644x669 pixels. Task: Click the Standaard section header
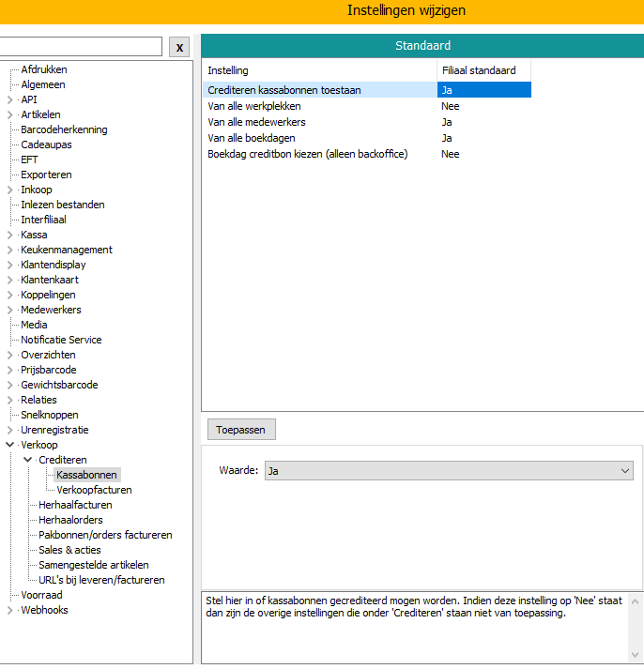click(422, 46)
